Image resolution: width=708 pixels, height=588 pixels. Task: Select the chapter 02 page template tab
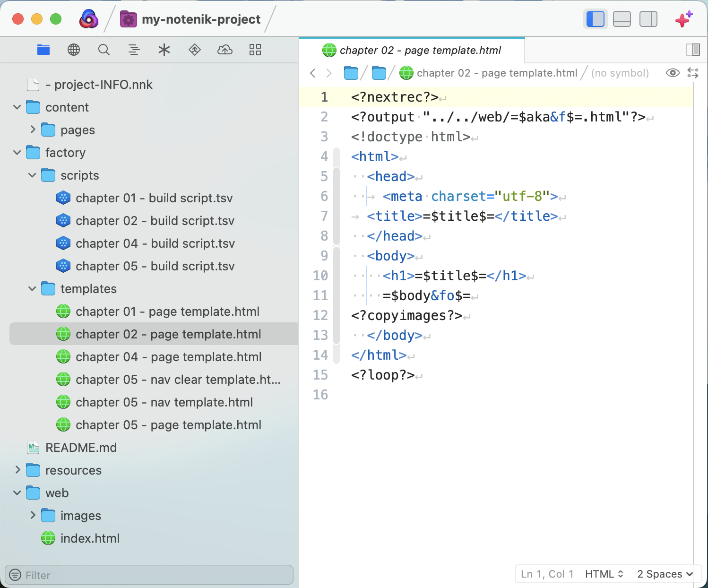pos(412,50)
